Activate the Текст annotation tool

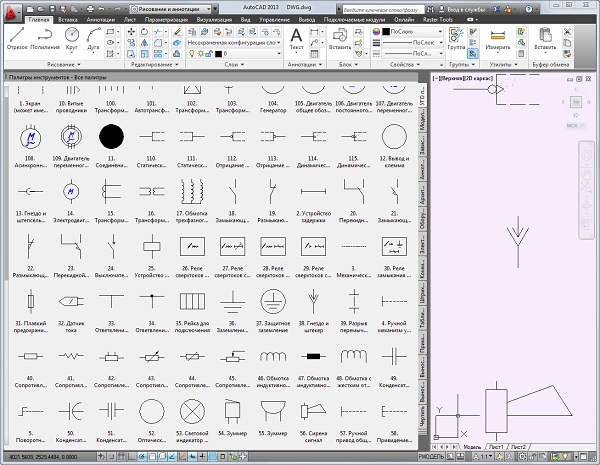click(296, 38)
